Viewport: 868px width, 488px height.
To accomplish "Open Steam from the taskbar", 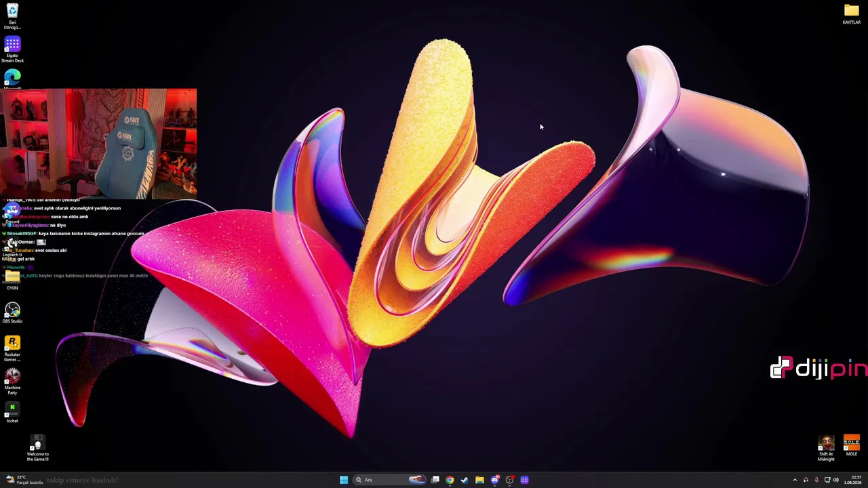I will tap(465, 480).
